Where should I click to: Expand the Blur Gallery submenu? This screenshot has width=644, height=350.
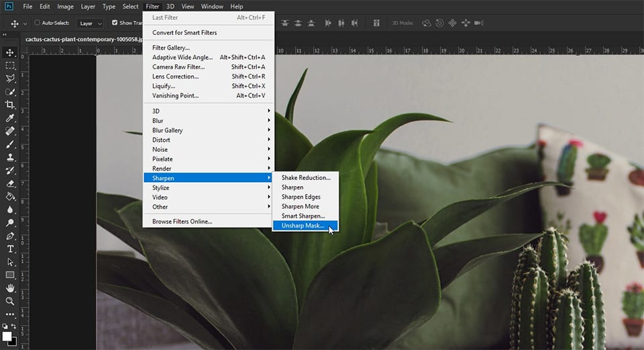click(x=209, y=130)
